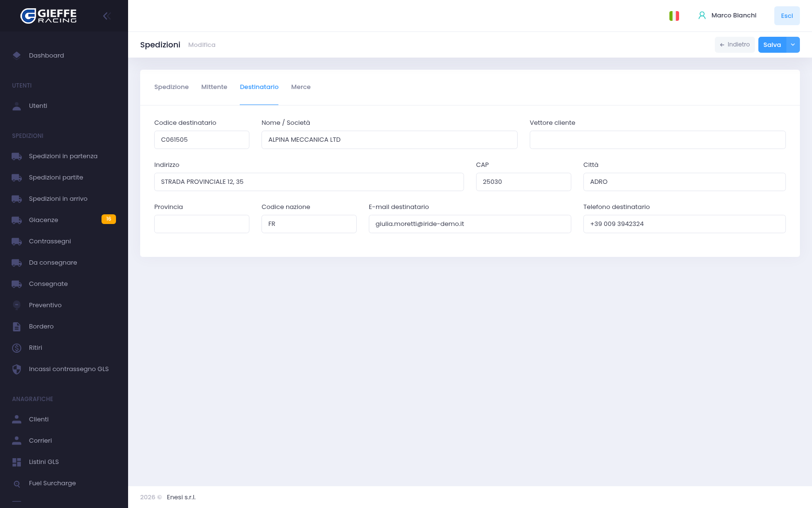
Task: Switch to the Mittente tab
Action: pos(214,87)
